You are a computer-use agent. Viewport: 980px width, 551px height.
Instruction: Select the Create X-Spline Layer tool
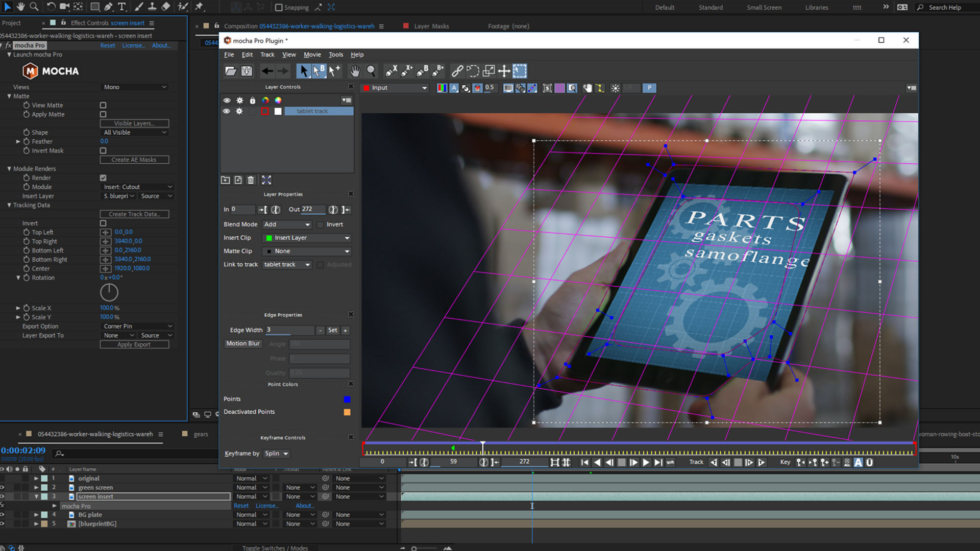click(390, 71)
